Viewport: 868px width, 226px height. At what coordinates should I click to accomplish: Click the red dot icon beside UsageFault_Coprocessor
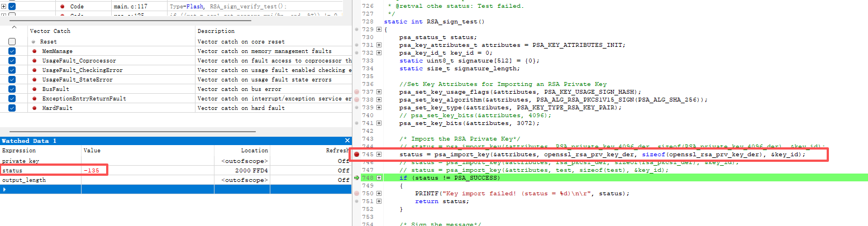(x=35, y=60)
